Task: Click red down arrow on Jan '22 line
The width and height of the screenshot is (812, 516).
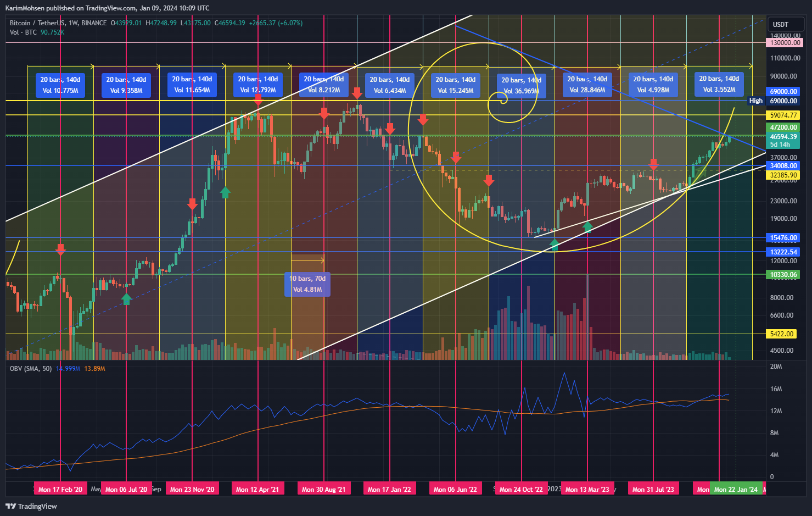Action: pyautogui.click(x=390, y=129)
